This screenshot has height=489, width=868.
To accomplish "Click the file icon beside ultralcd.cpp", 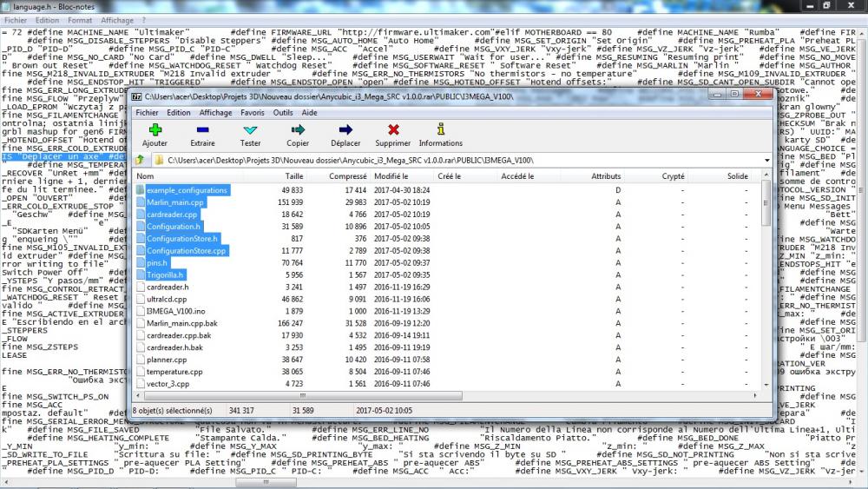I will coord(141,299).
